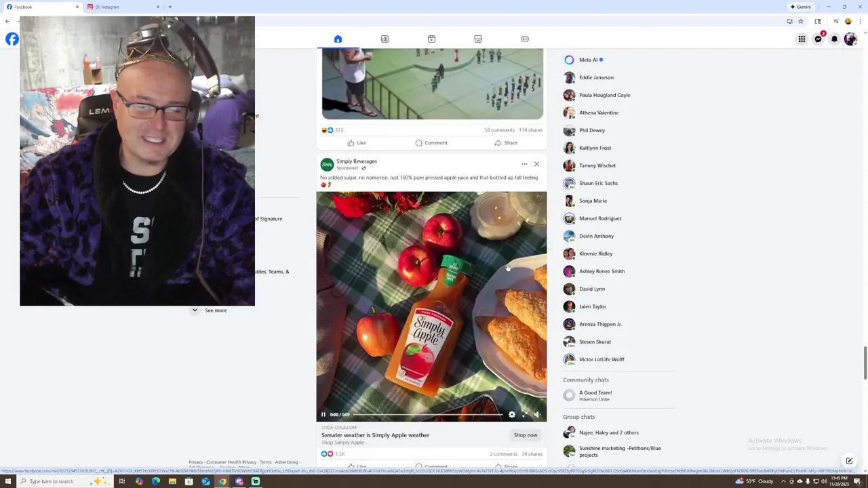Open Gemini in Chrome
The image size is (868, 488).
(x=801, y=7)
